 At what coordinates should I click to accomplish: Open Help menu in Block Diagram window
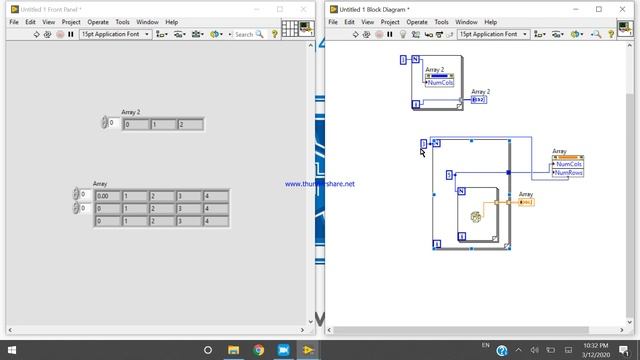tap(490, 22)
